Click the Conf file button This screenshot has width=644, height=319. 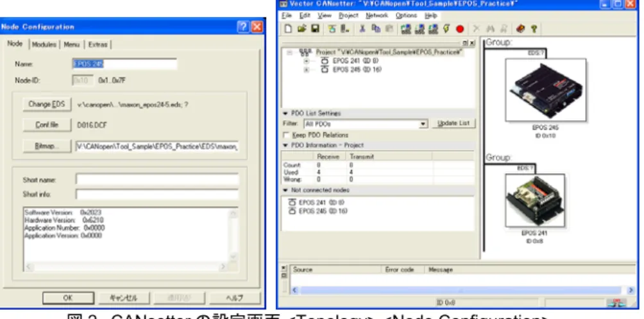pos(47,125)
